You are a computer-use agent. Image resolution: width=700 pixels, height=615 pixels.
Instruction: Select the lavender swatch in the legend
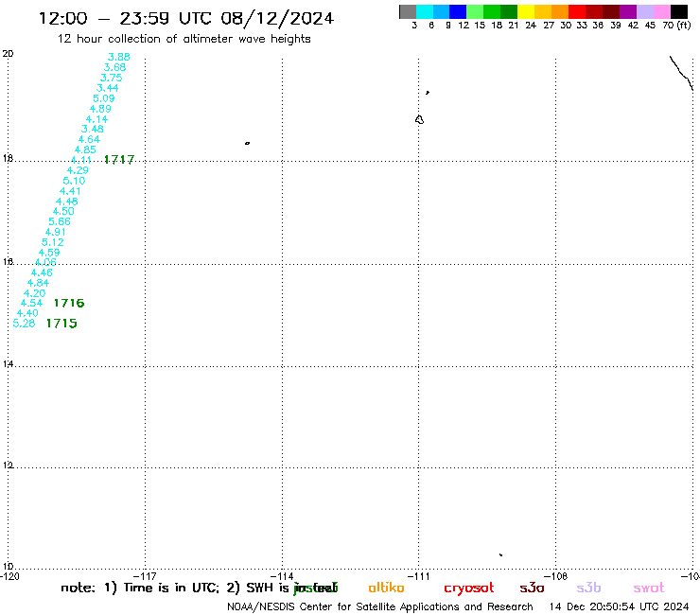[x=644, y=11]
